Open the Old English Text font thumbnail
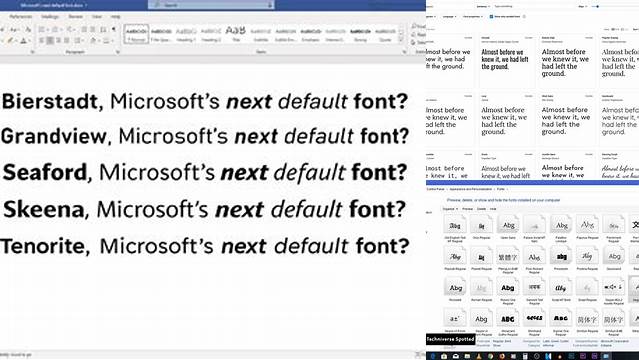This screenshot has height=360, width=639. tap(455, 225)
